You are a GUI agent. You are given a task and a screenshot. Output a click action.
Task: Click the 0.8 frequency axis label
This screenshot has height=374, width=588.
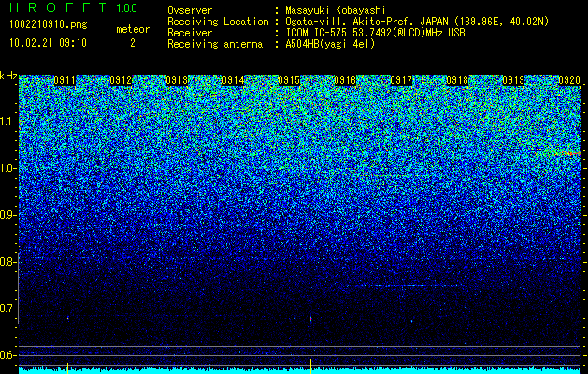point(7,262)
